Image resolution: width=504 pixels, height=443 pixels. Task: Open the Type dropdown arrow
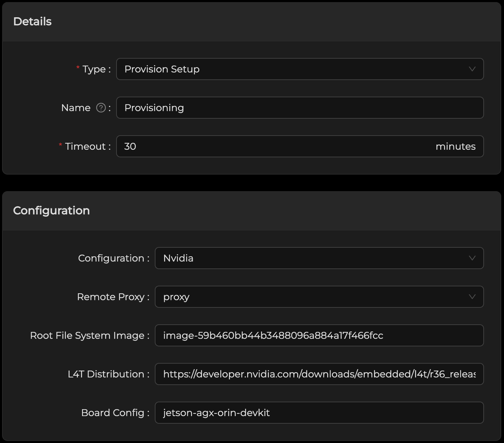(473, 69)
